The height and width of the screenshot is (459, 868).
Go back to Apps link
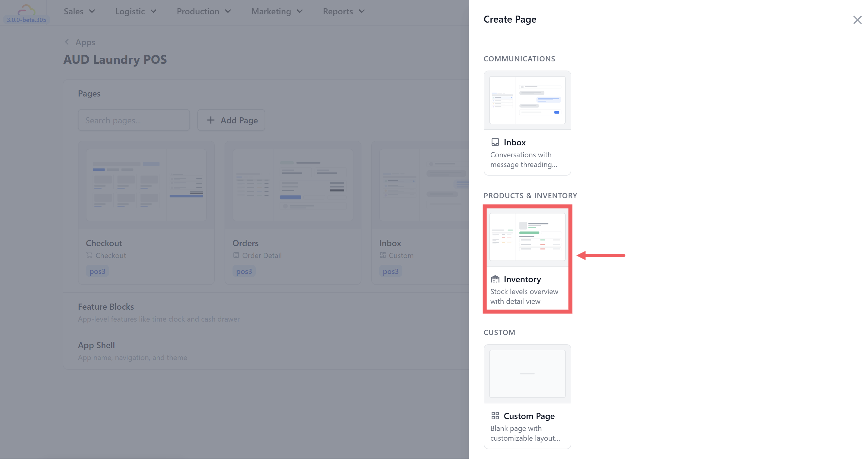click(85, 42)
